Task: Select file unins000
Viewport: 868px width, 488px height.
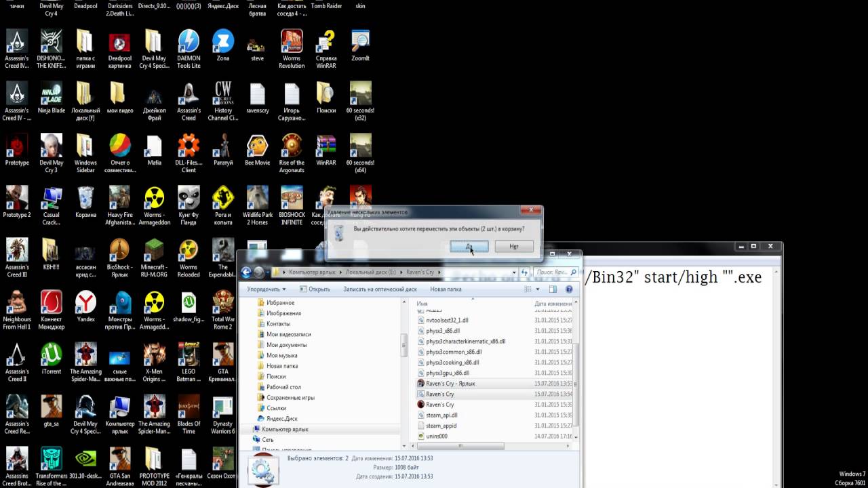Action: click(x=437, y=436)
